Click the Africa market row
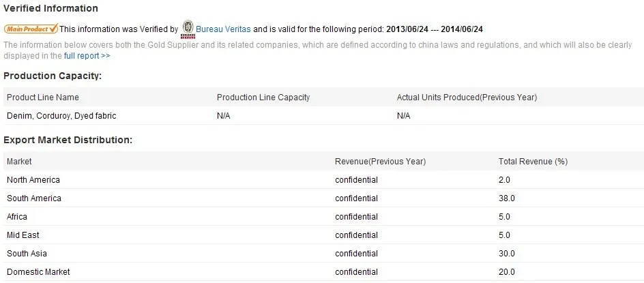Image resolution: width=644 pixels, height=283 pixels. point(18,217)
